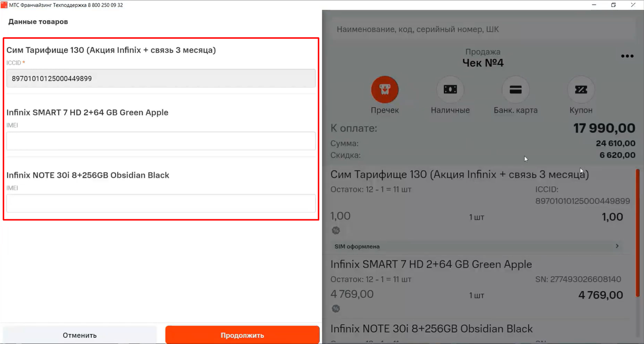This screenshot has height=344, width=644.
Task: Click the product search field Наименование, код
Action: [483, 29]
